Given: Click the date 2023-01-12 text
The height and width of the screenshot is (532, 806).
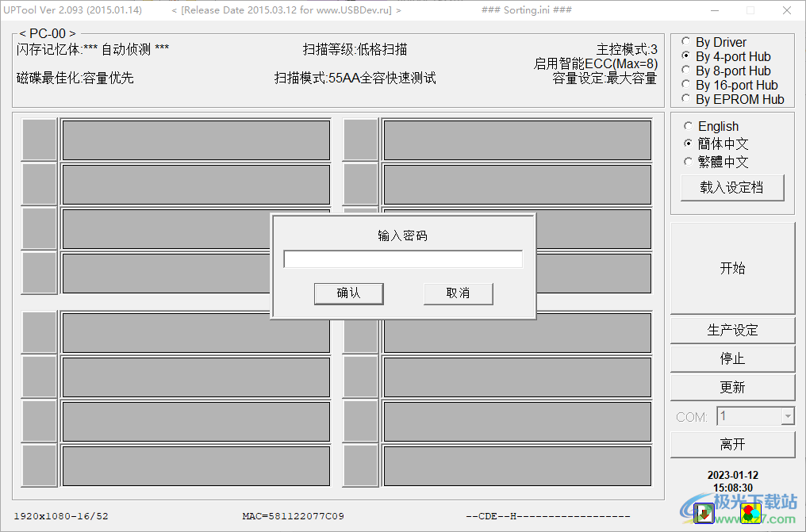Looking at the screenshot, I should click(x=733, y=475).
